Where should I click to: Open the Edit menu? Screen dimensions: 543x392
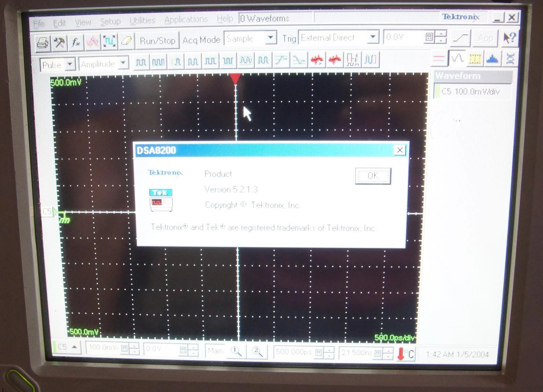coord(59,23)
